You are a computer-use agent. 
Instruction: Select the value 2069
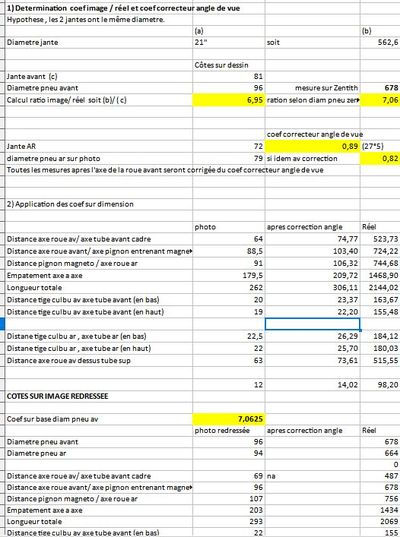(380, 522)
